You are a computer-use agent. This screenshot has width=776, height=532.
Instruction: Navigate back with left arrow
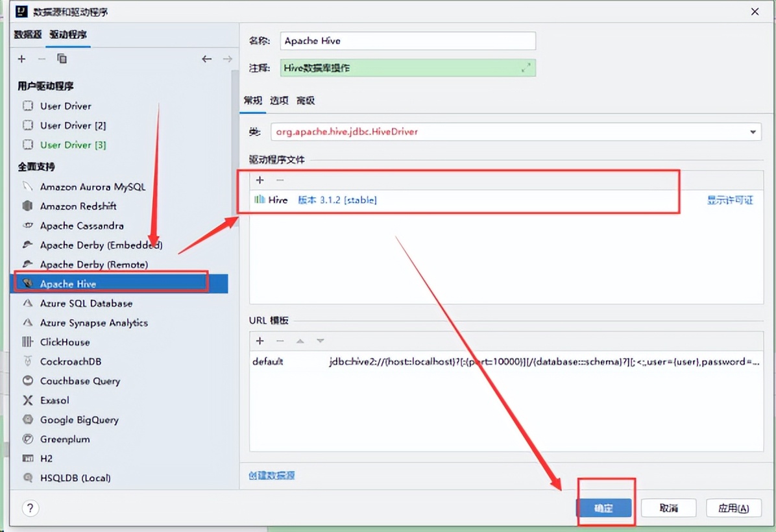click(207, 59)
